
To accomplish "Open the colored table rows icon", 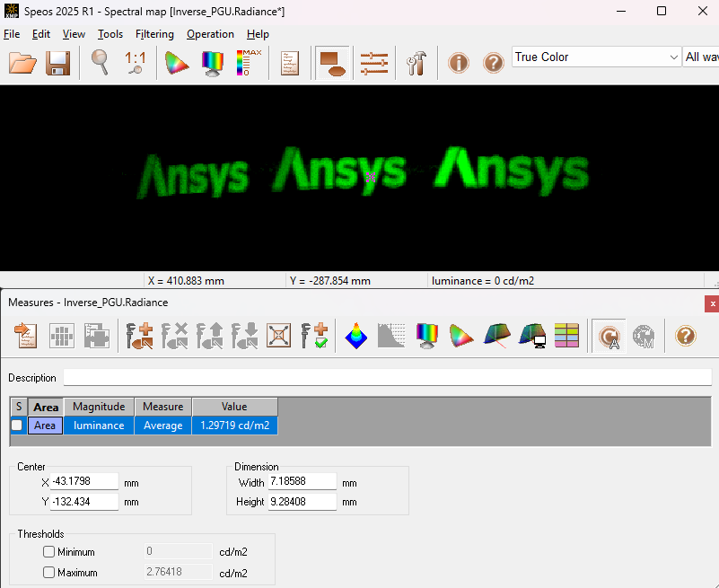I will coord(566,336).
